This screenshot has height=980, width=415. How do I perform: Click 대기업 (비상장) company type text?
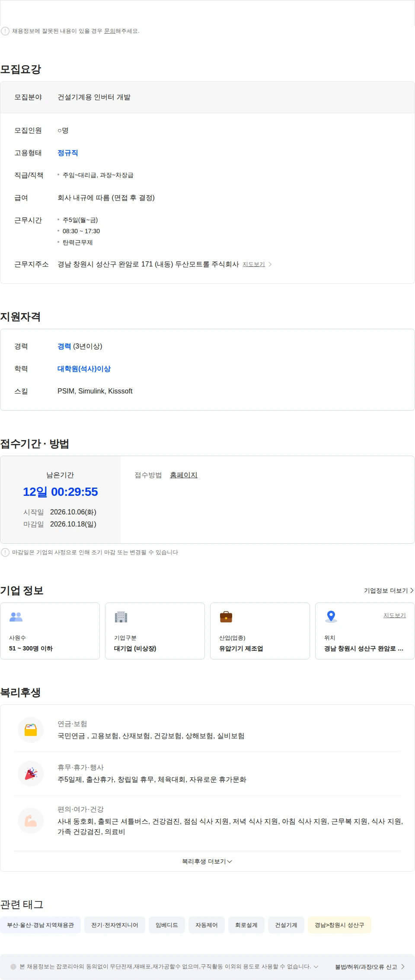click(135, 649)
